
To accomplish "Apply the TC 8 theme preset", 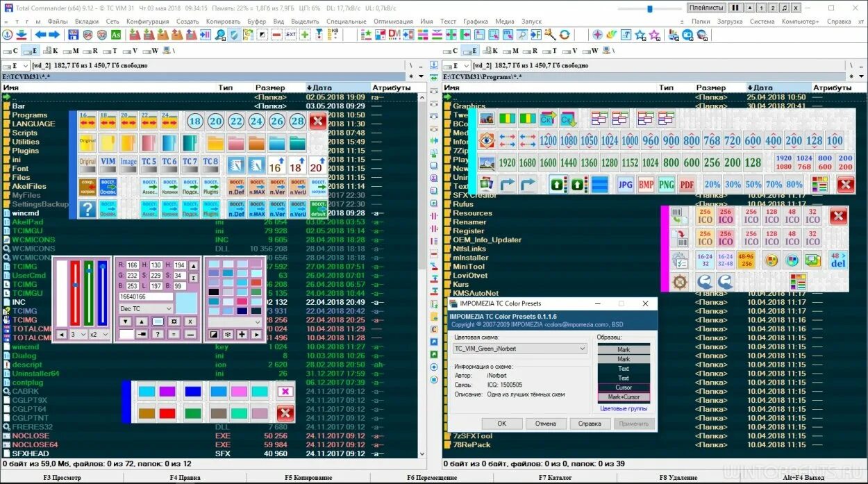I will 210,164.
